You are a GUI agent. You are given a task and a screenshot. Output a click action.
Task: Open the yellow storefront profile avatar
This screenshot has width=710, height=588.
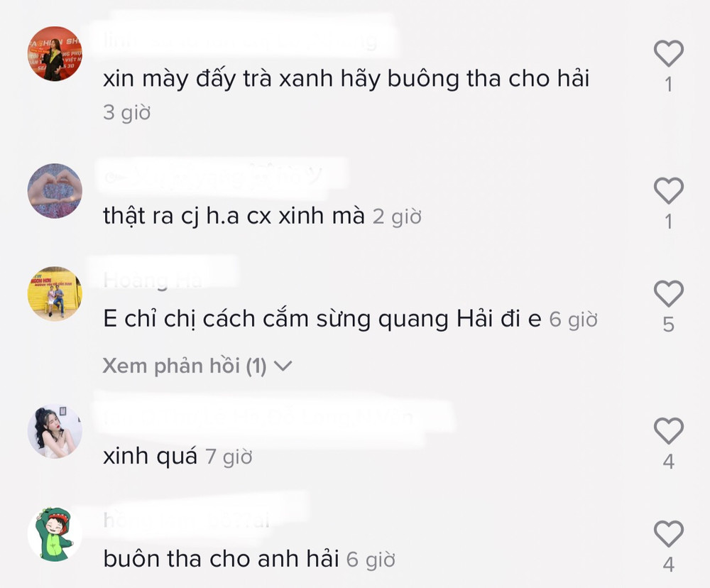55,293
